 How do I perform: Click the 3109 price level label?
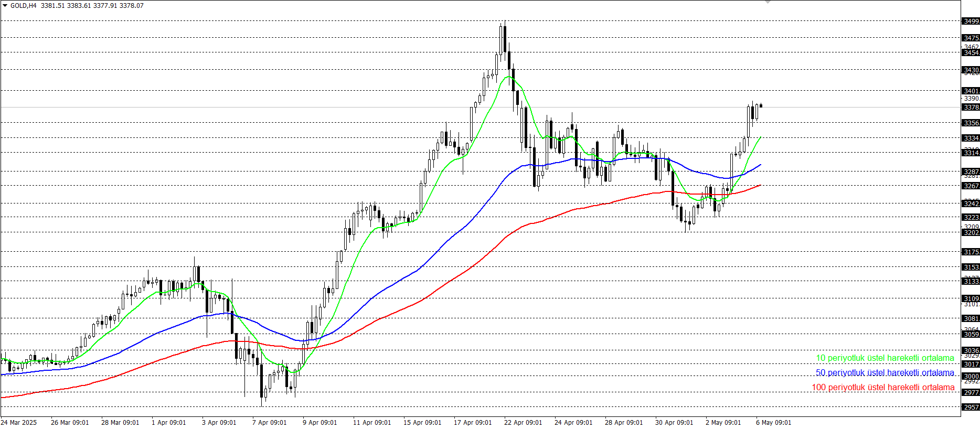pyautogui.click(x=971, y=299)
